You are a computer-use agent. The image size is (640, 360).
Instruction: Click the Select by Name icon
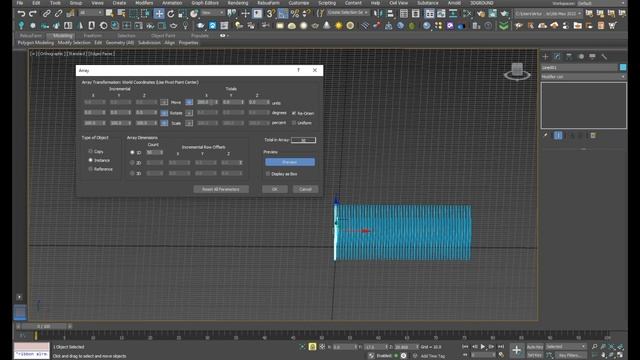pos(121,13)
